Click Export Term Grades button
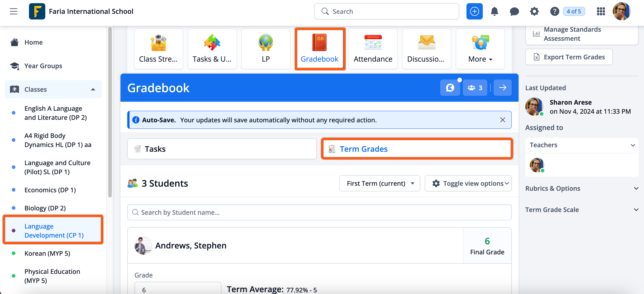The width and height of the screenshot is (644, 294). 569,57
